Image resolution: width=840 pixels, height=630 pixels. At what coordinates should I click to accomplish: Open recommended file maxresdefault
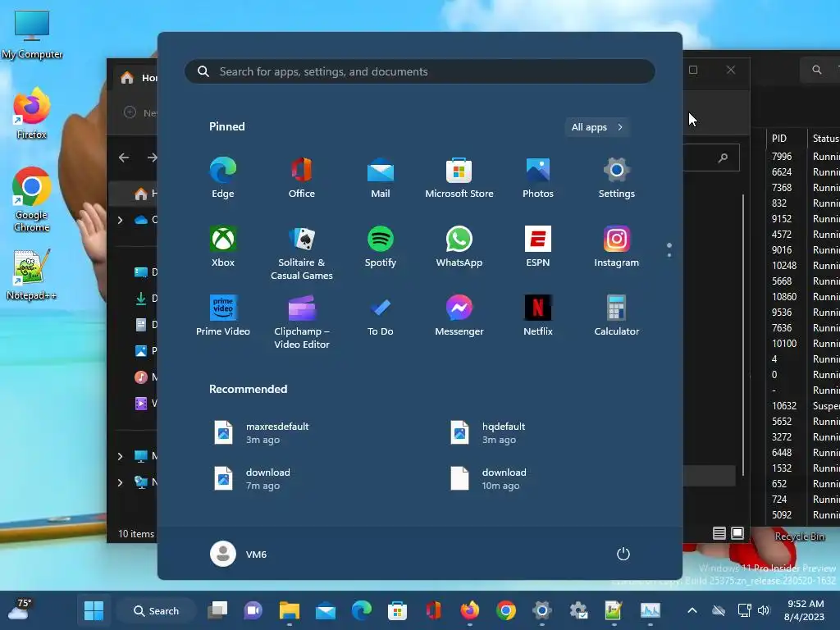tap(262, 433)
